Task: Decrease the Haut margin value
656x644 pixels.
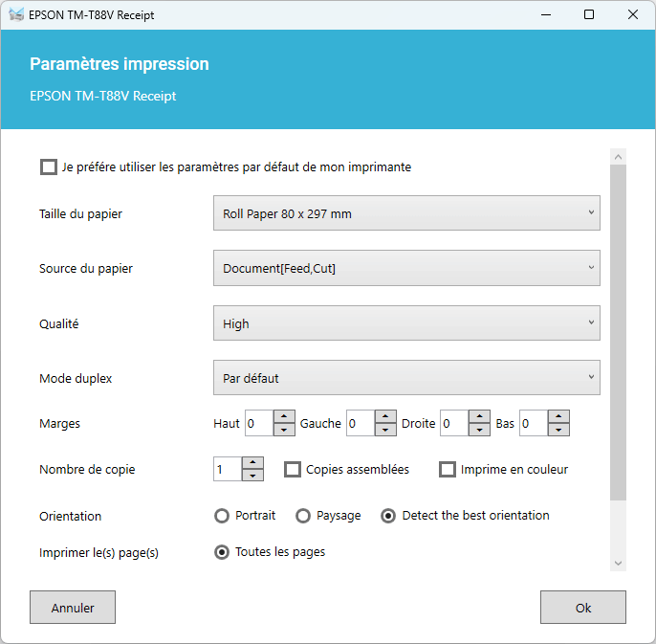Action: click(284, 430)
